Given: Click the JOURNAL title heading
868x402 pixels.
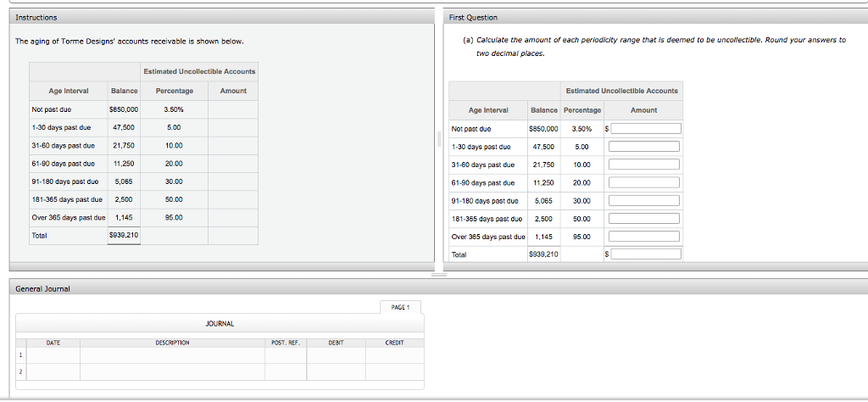Looking at the screenshot, I should point(220,324).
